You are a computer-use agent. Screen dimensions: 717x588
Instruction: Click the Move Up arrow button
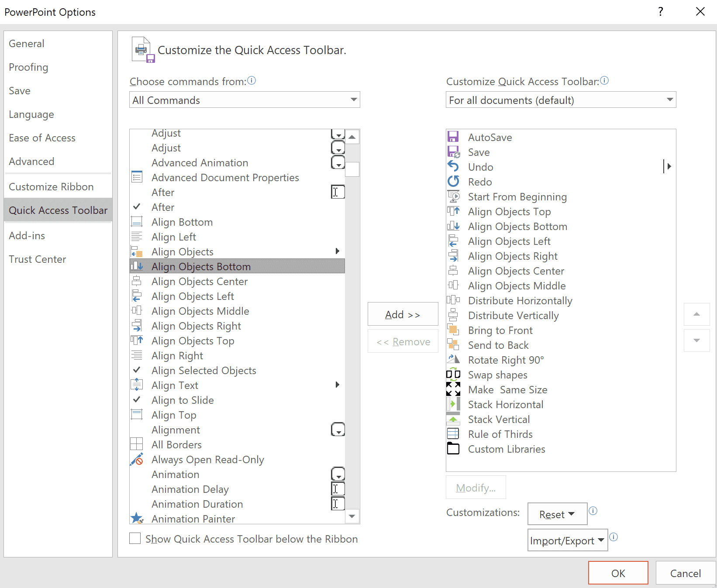696,314
